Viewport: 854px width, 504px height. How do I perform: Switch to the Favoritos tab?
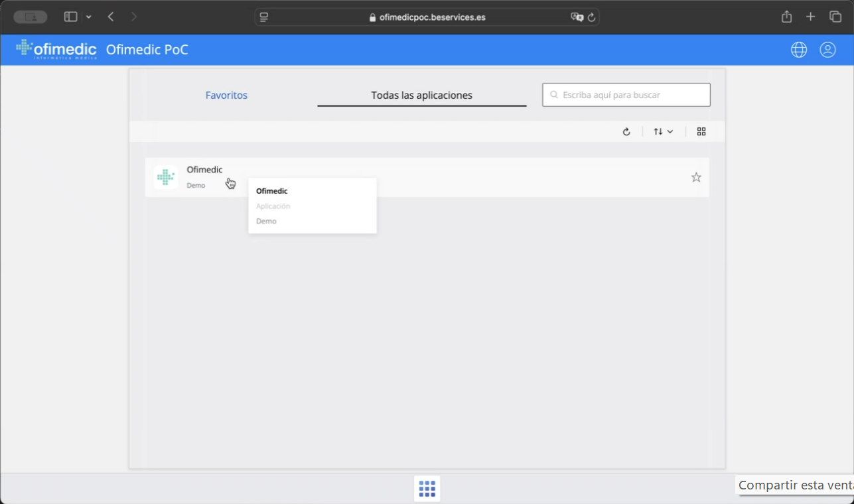(226, 95)
